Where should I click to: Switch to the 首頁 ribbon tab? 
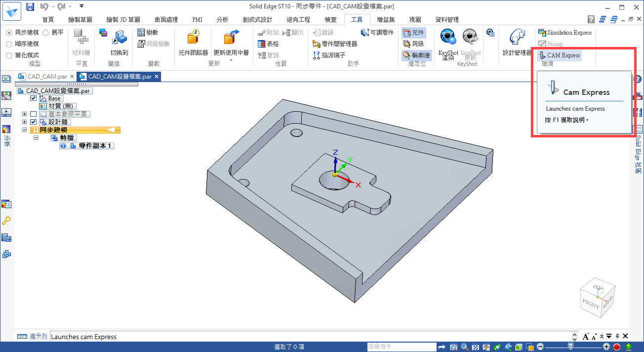click(x=48, y=20)
